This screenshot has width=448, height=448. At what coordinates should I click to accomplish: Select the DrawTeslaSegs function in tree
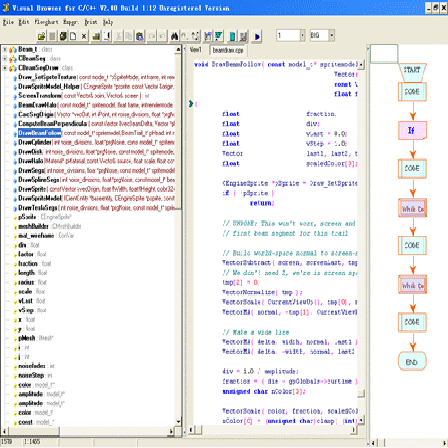(38, 208)
